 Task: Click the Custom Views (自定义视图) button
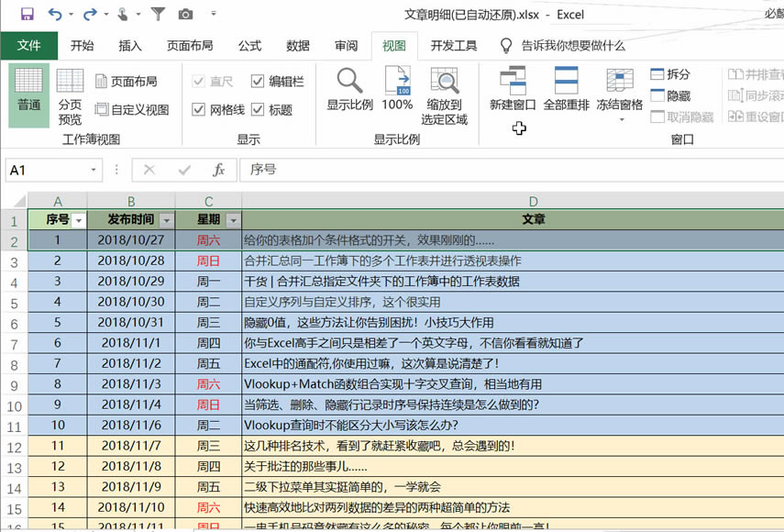coord(132,110)
